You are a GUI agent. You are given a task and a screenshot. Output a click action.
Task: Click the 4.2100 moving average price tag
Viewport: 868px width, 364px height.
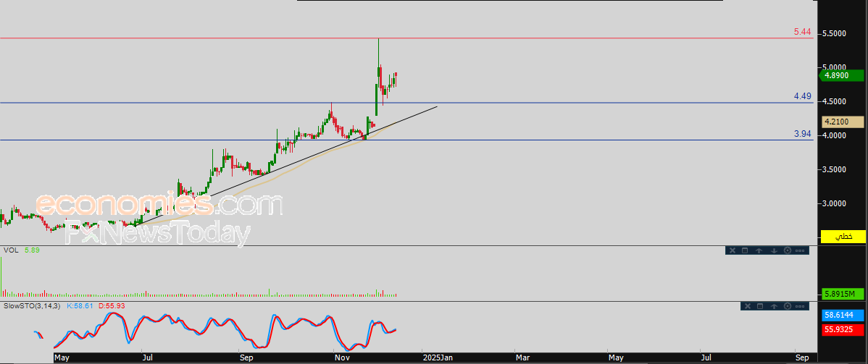pyautogui.click(x=841, y=122)
